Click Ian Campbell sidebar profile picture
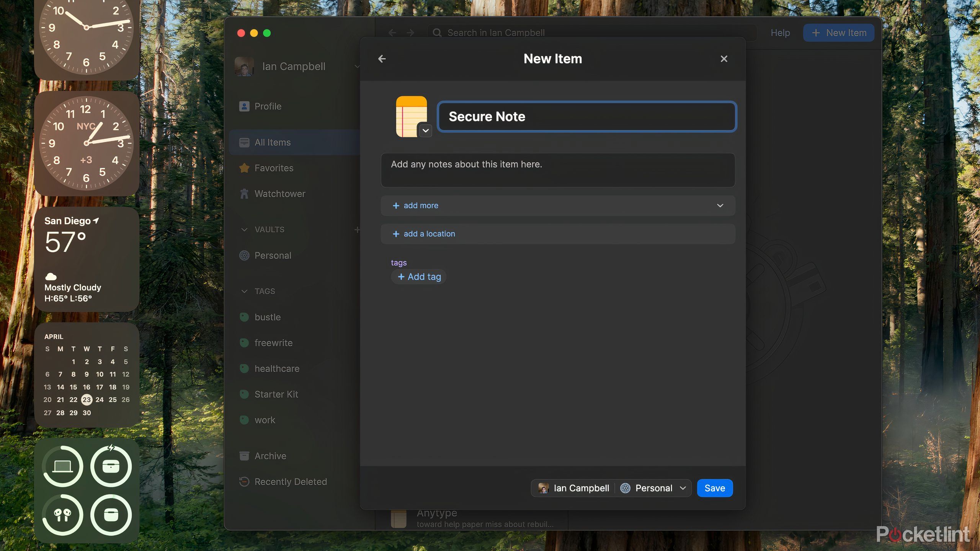The image size is (980, 551). (244, 67)
